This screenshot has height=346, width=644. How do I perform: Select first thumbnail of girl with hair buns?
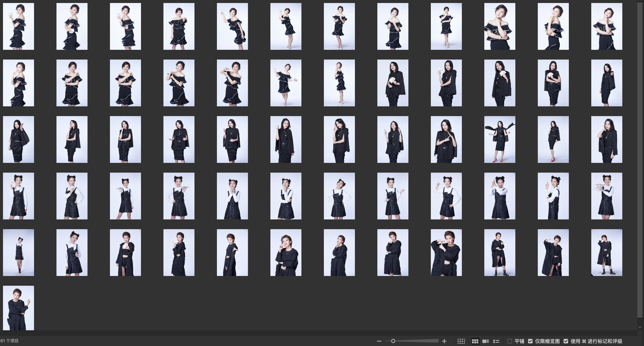coord(18,196)
